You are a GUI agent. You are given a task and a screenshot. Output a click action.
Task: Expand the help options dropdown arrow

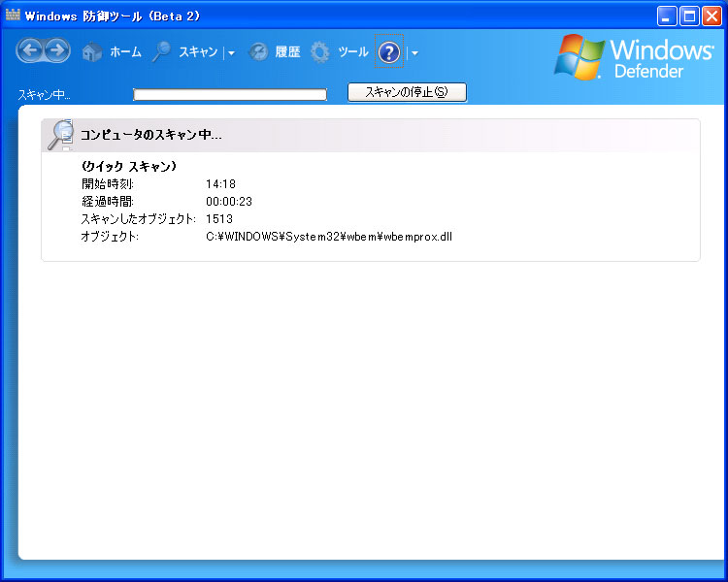point(414,53)
